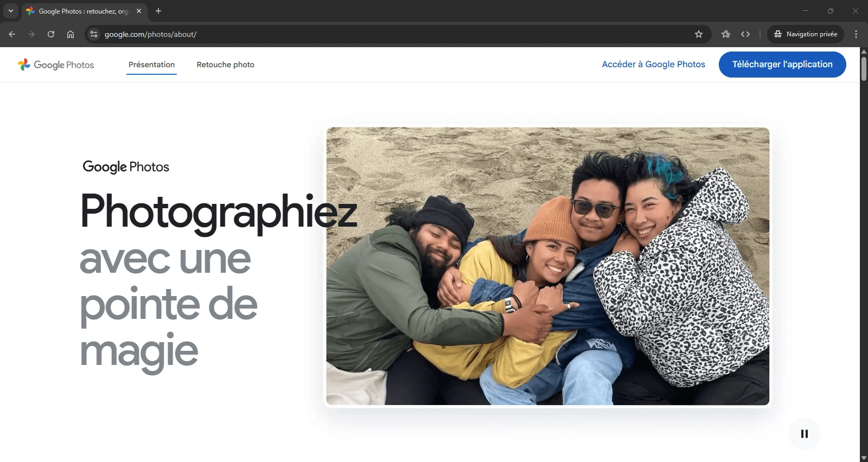Select the Google Photos browser tab
This screenshot has width=868, height=462.
coord(84,11)
